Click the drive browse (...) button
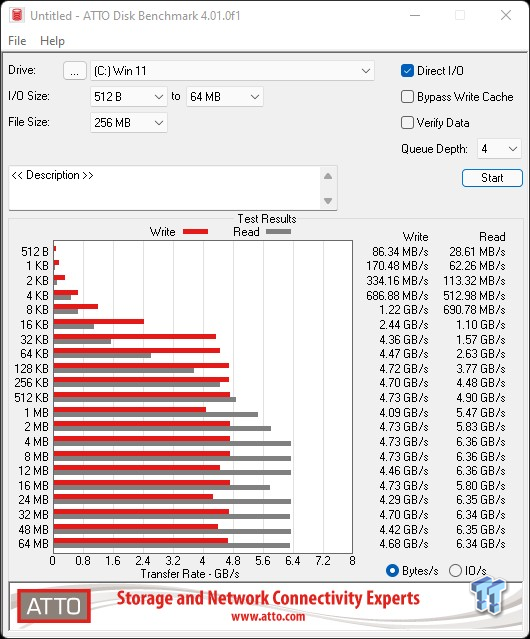Image resolution: width=530 pixels, height=639 pixels. pyautogui.click(x=75, y=71)
